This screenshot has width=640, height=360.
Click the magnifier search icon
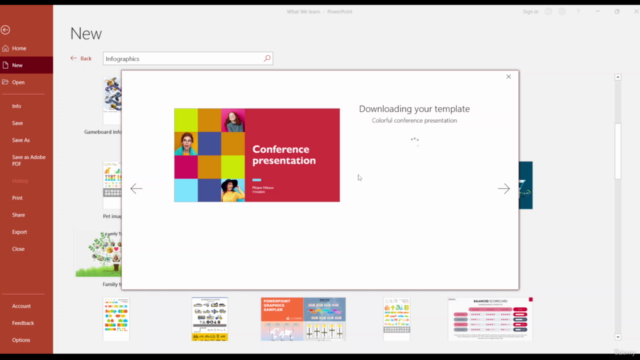point(267,58)
